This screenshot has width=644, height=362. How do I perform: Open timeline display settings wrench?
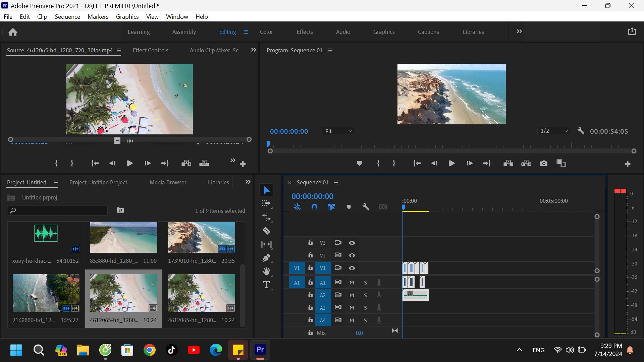tap(366, 207)
